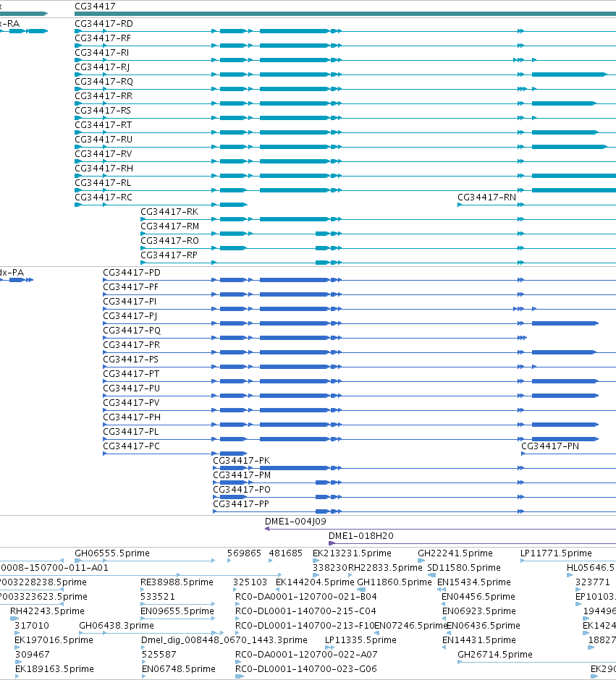Click protein label CG34417-PS
The image size is (616, 680).
130,360
